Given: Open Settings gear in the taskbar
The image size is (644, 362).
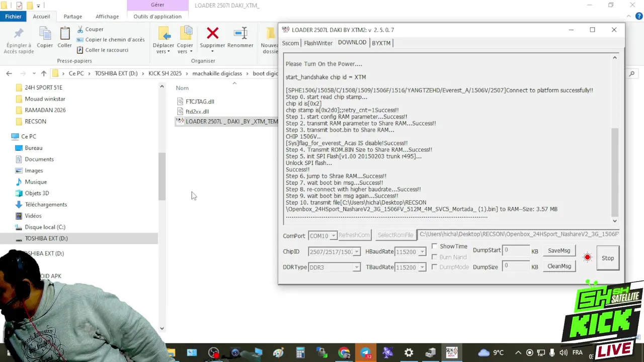Looking at the screenshot, I should [409, 353].
